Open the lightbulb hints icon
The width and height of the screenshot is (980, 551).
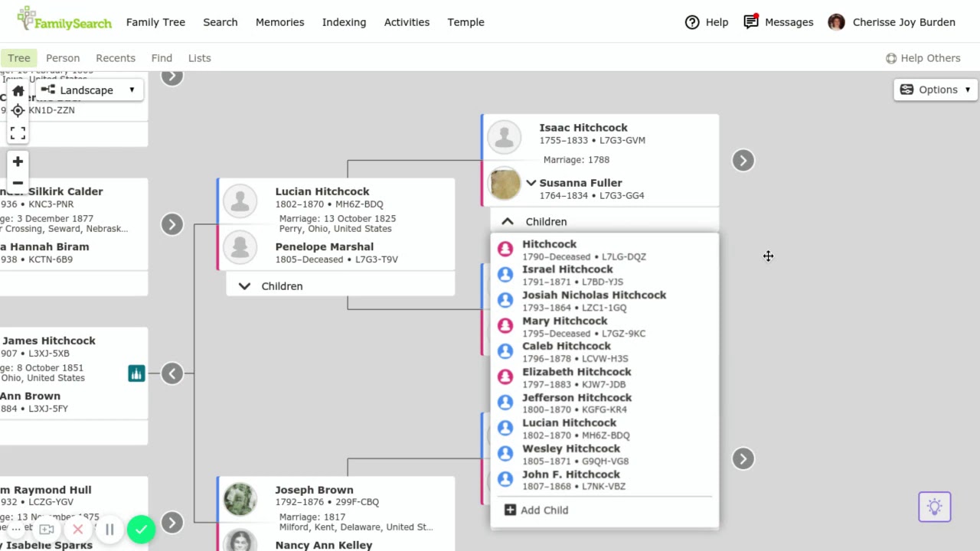pyautogui.click(x=934, y=507)
